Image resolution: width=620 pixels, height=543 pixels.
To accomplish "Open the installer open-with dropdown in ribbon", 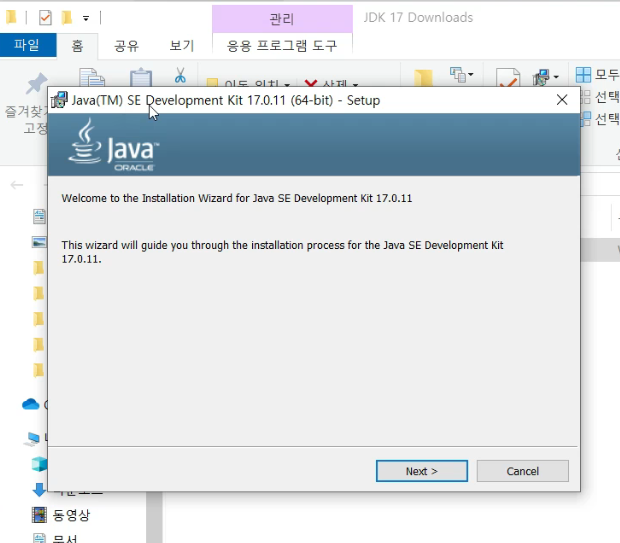I will tap(546, 77).
